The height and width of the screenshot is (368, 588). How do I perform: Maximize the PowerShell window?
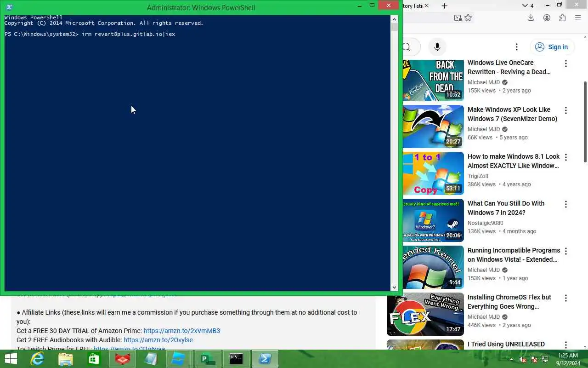[x=372, y=6]
